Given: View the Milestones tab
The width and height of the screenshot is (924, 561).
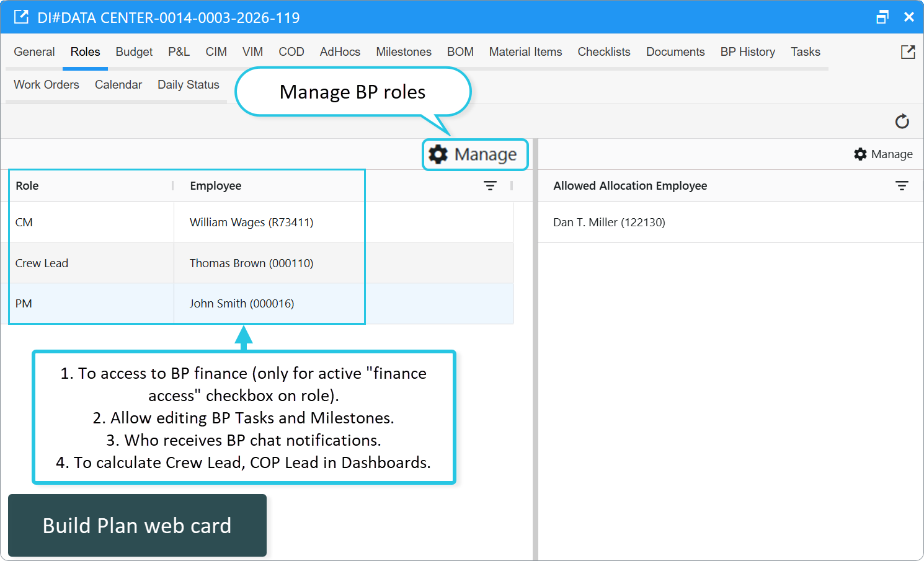Looking at the screenshot, I should click(404, 52).
